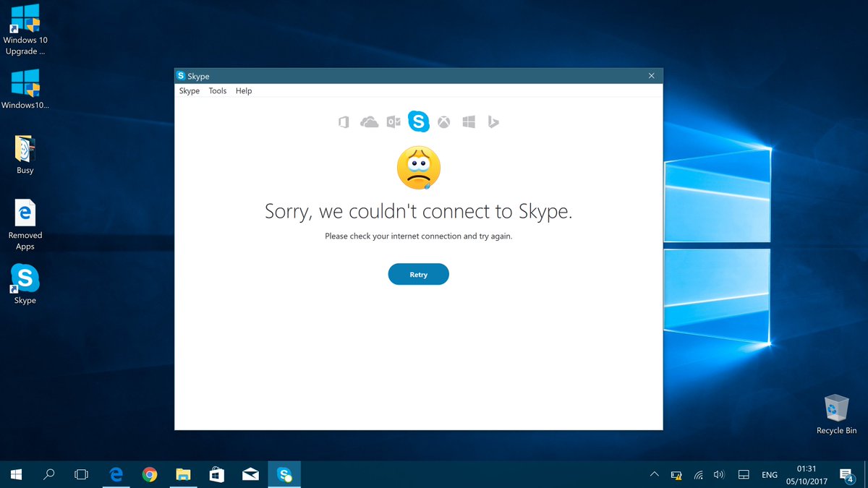Open the OneDrive cloud icon

369,122
